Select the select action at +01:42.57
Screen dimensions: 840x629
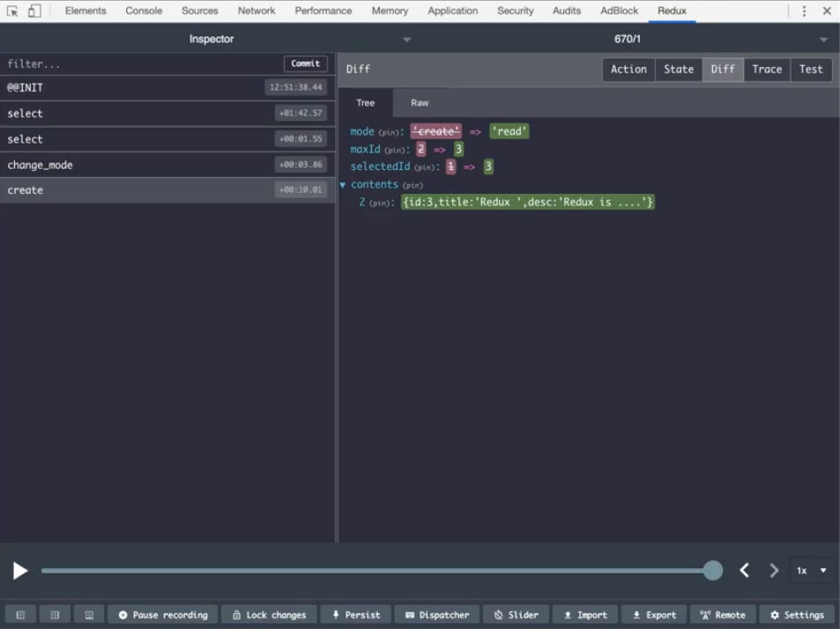pos(167,113)
